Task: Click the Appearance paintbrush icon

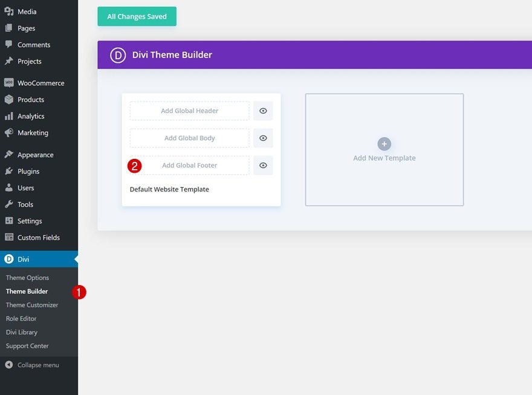Action: pyautogui.click(x=9, y=154)
